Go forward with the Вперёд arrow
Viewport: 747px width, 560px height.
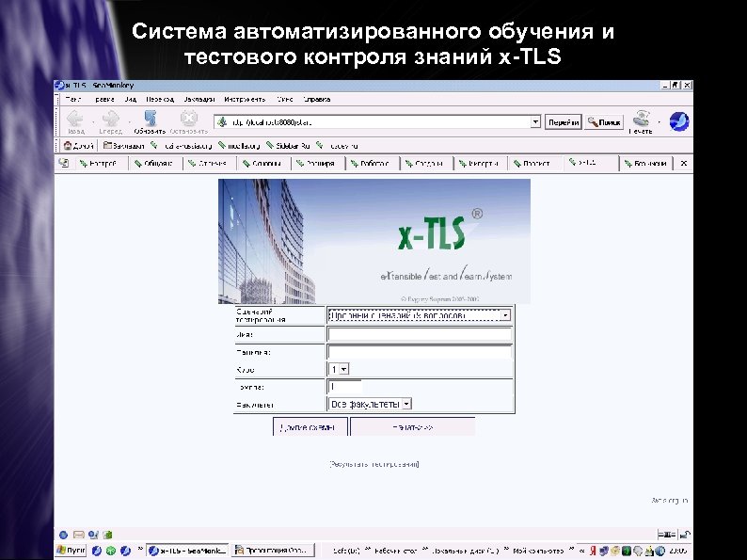pos(110,122)
